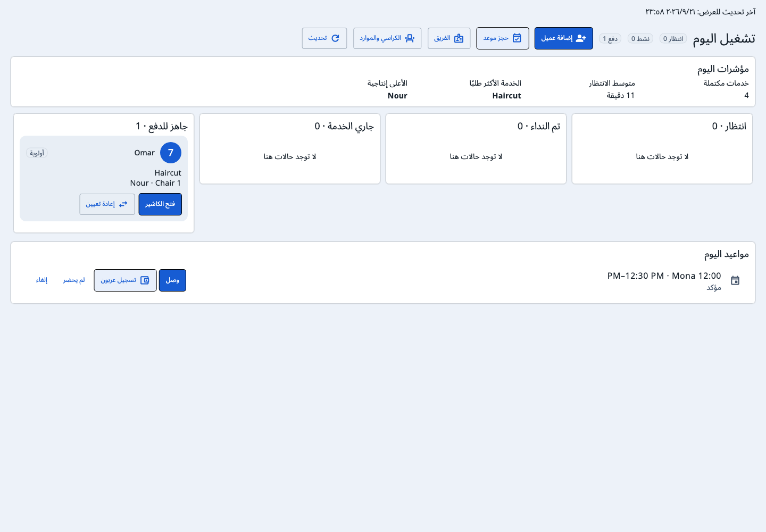Viewport: 766px width, 532px height.
Task: Click the chair icon for chairs and resources
Action: [410, 38]
